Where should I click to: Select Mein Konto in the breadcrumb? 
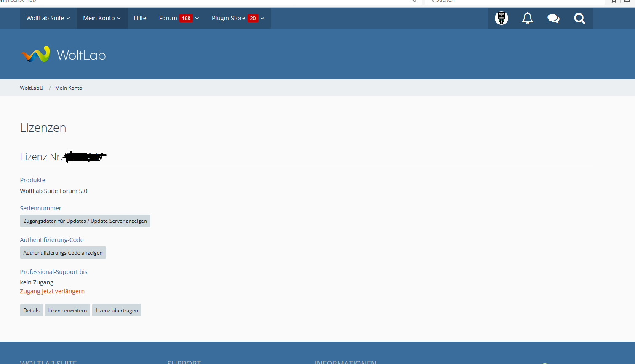point(69,88)
